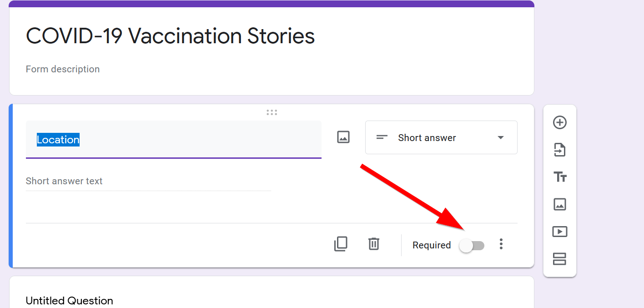Click the Short answer text placeholder
Viewport: 644px width, 308px height.
point(64,181)
